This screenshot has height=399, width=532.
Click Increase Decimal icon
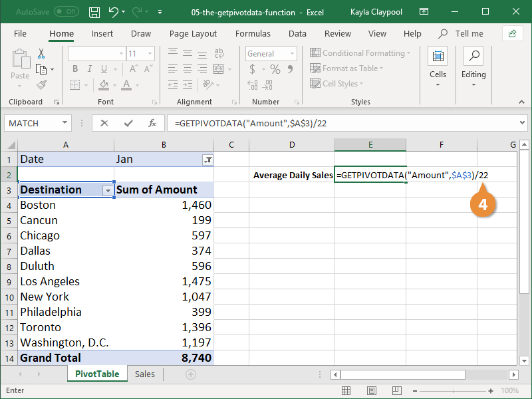pyautogui.click(x=253, y=85)
